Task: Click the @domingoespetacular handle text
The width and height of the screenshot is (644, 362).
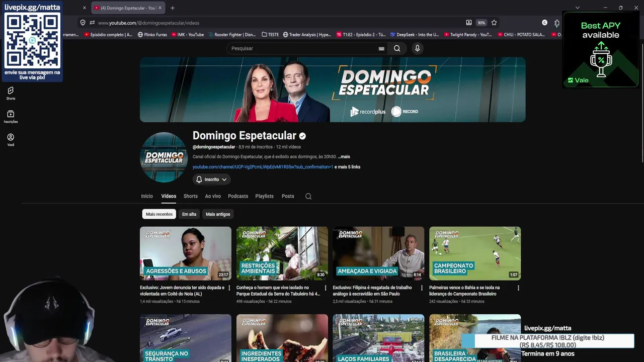Action: [x=214, y=147]
